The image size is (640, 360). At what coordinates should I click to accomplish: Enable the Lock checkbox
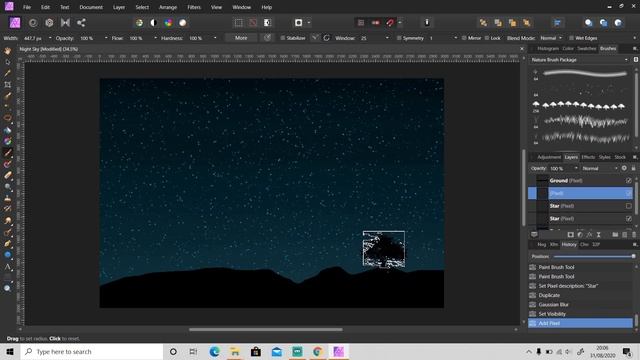tap(487, 38)
